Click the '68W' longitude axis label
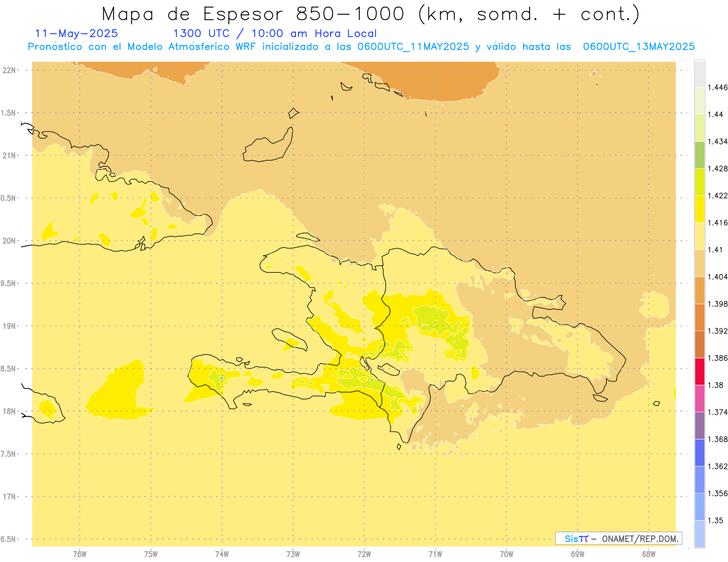Image resolution: width=728 pixels, height=562 pixels. pyautogui.click(x=649, y=554)
